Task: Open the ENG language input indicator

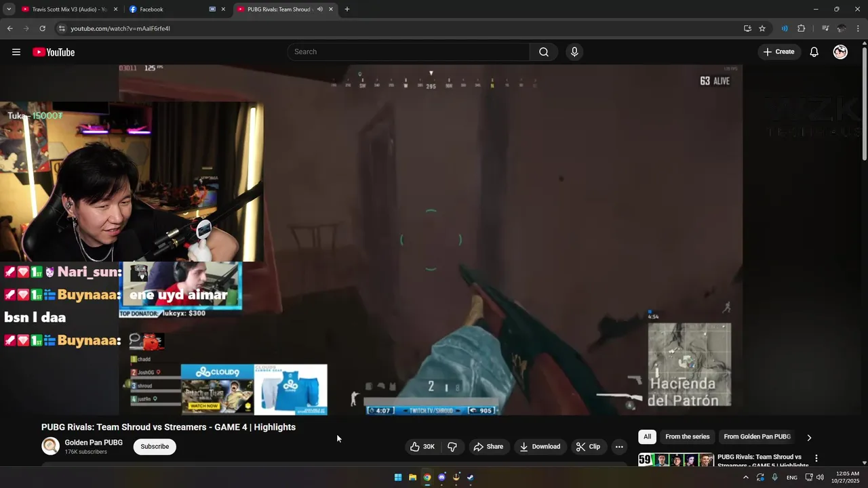Action: (791, 478)
